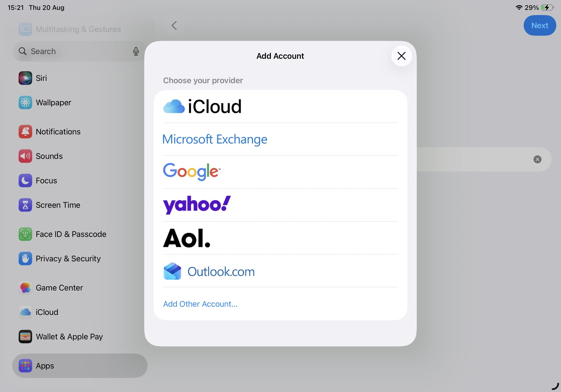Choose Outlook.com as provider

pos(280,271)
